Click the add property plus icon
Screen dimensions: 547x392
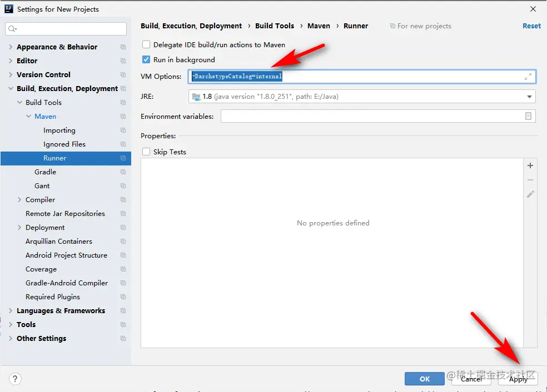click(x=530, y=165)
